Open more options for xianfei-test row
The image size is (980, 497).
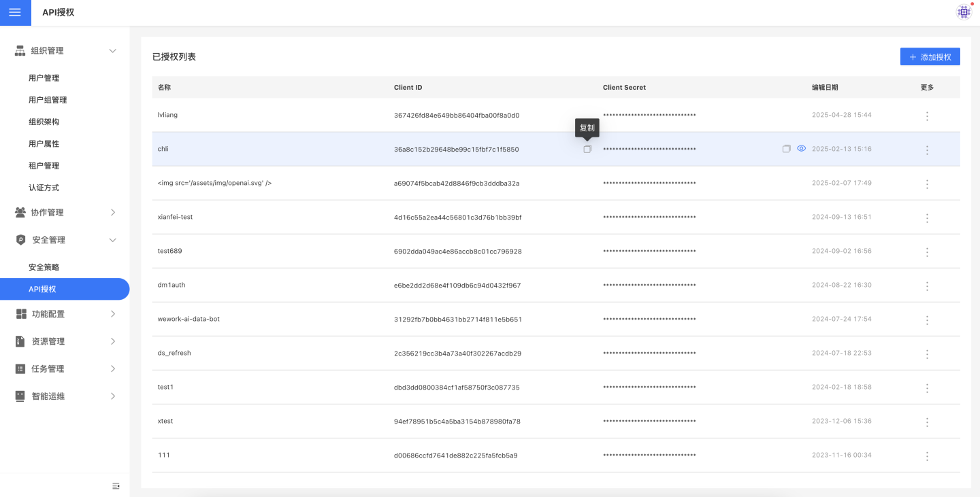click(927, 218)
